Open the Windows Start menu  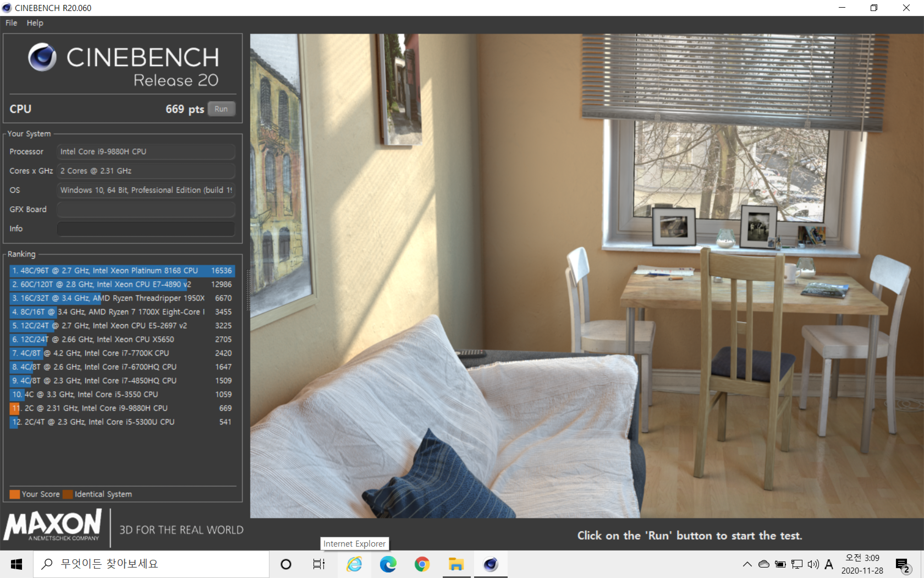pyautogui.click(x=16, y=564)
